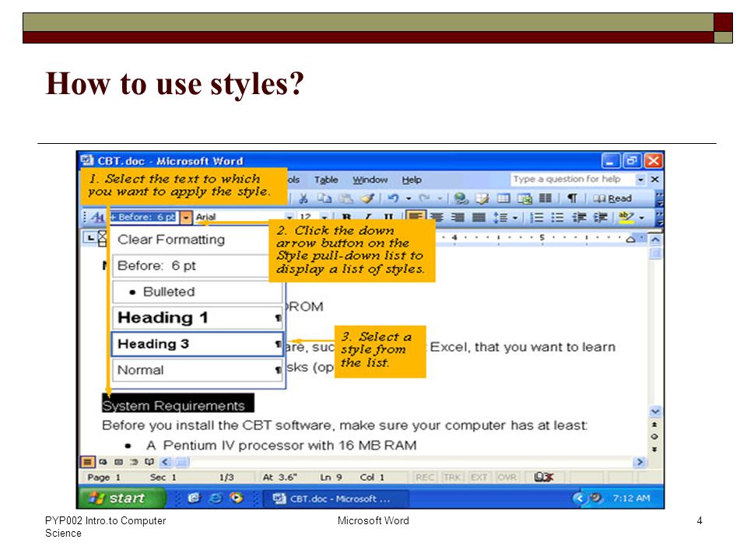Viewport: 747px width, 560px height.
Task: Switch to Outline view icon
Action: pyautogui.click(x=134, y=461)
